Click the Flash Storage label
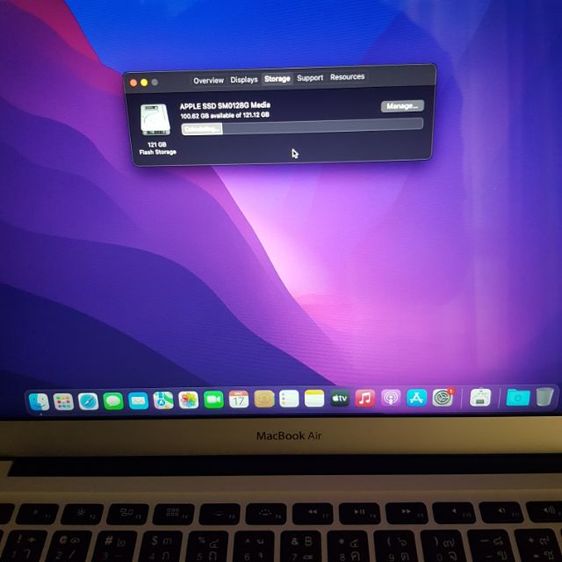Viewport: 562px width, 562px height. 158,152
